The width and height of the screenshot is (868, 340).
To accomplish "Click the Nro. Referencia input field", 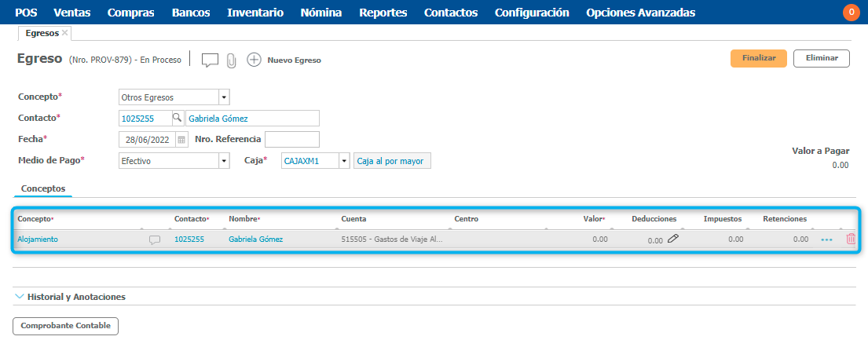I will point(292,140).
